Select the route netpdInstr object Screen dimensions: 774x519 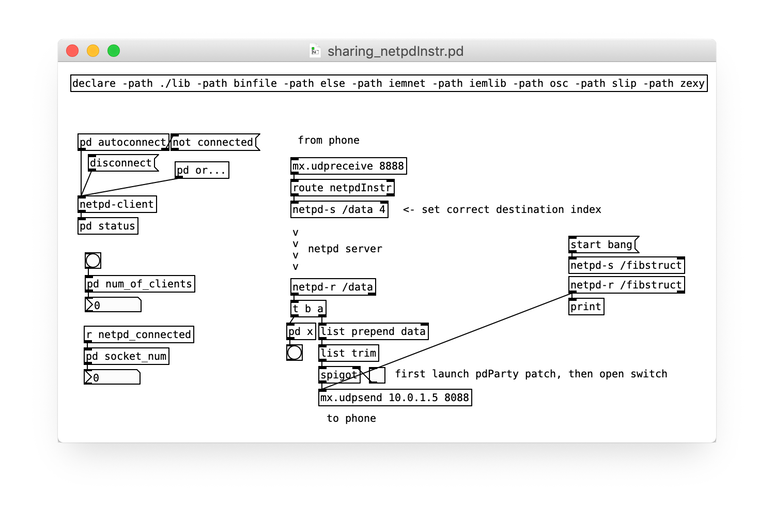pyautogui.click(x=343, y=188)
